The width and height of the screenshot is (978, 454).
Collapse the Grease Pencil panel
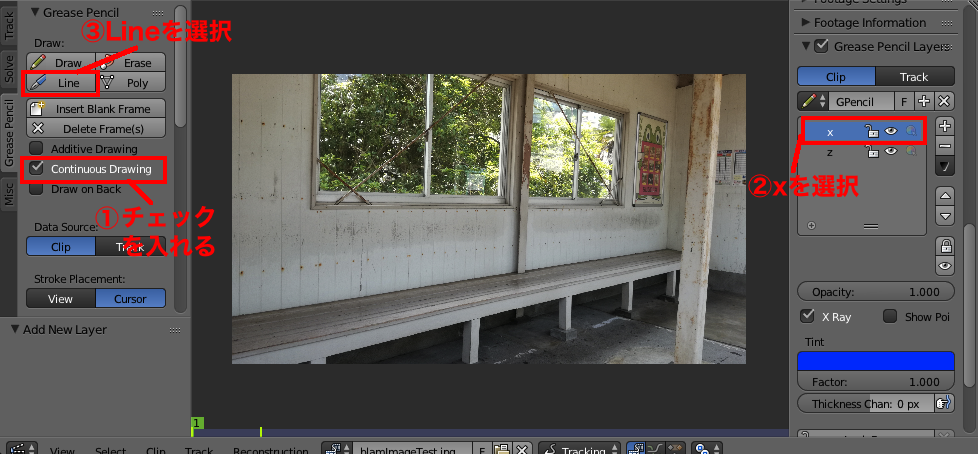(34, 12)
